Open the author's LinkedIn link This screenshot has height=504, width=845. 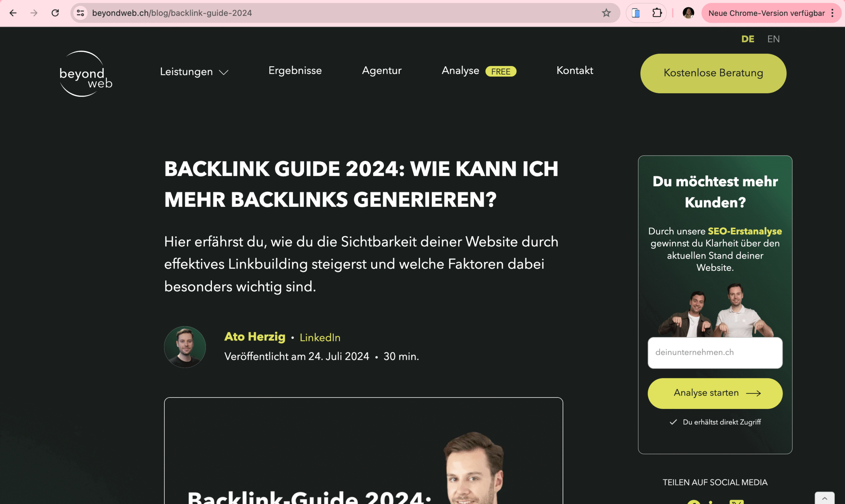tap(320, 337)
